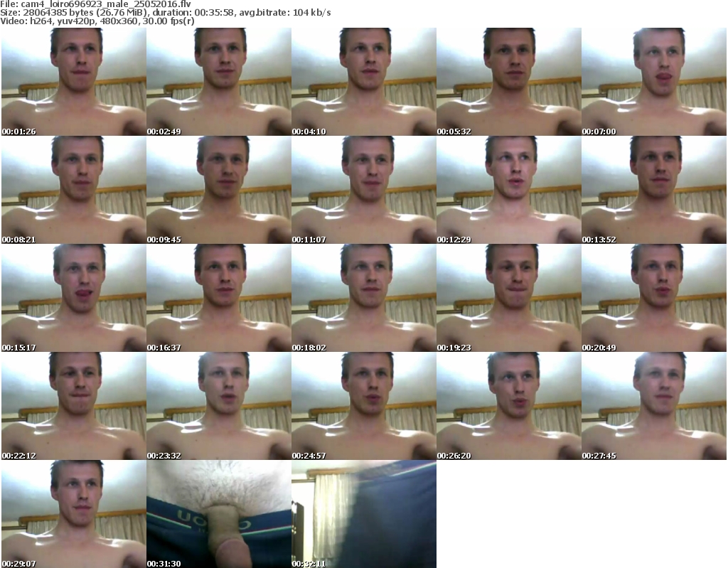The height and width of the screenshot is (568, 728).
Task: Open the thumbnail stamped 00:01:26
Action: click(x=74, y=82)
